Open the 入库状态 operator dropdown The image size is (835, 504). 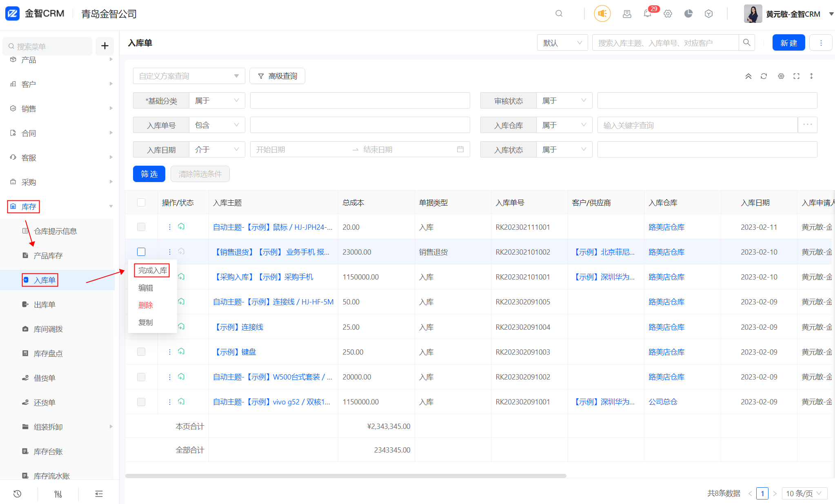point(564,149)
